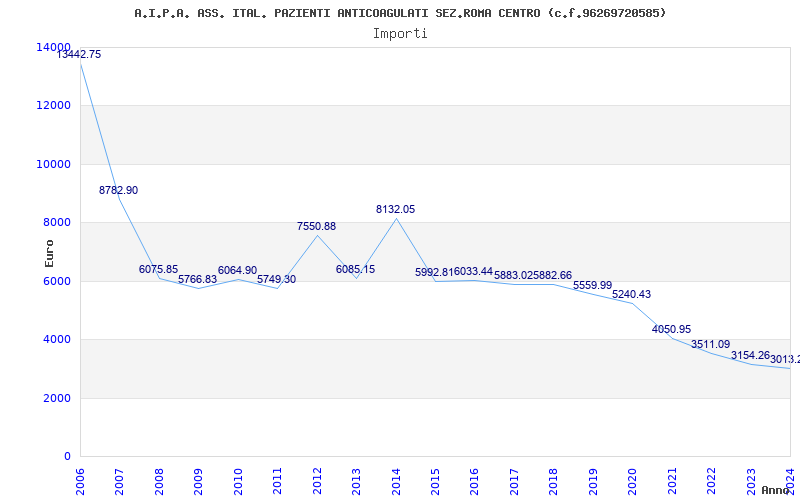
Task: Select the 5559.99 data label
Action: [592, 285]
